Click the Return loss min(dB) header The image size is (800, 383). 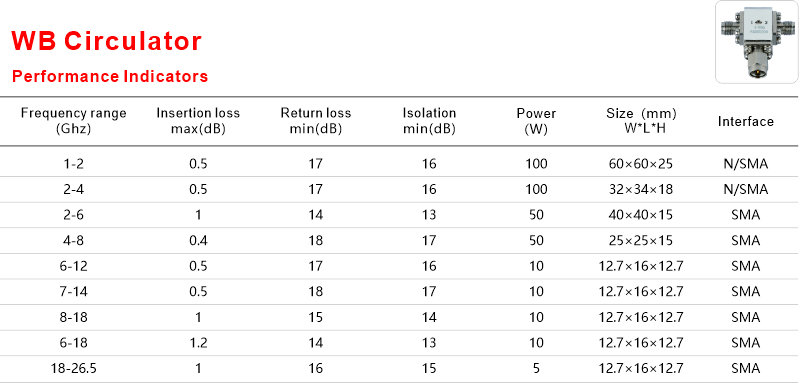[316, 121]
